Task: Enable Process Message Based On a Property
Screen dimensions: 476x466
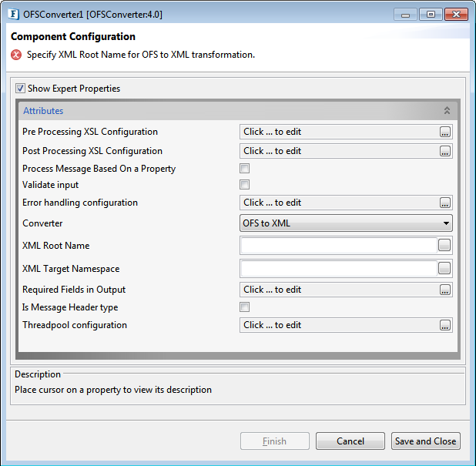Action: click(244, 168)
